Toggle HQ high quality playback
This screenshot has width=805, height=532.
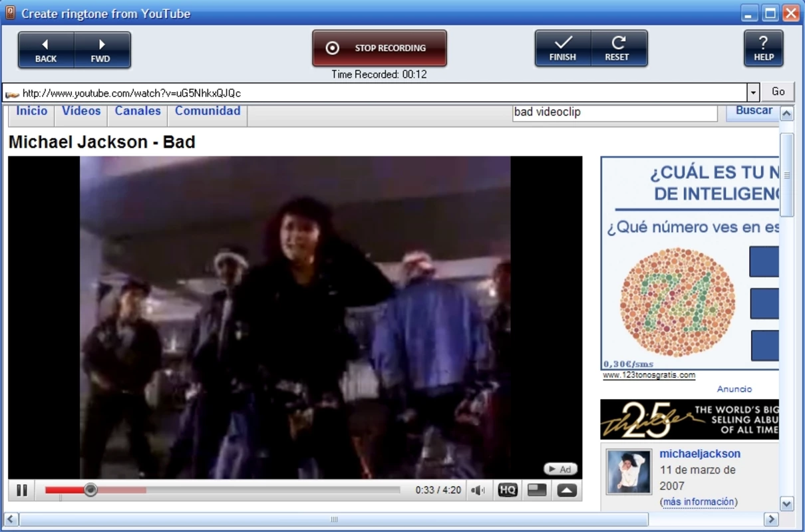(508, 490)
